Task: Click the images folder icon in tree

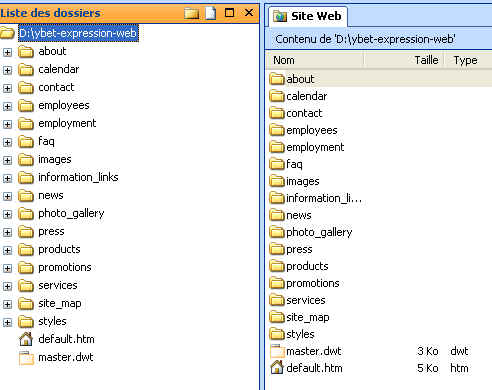Action: tap(26, 160)
